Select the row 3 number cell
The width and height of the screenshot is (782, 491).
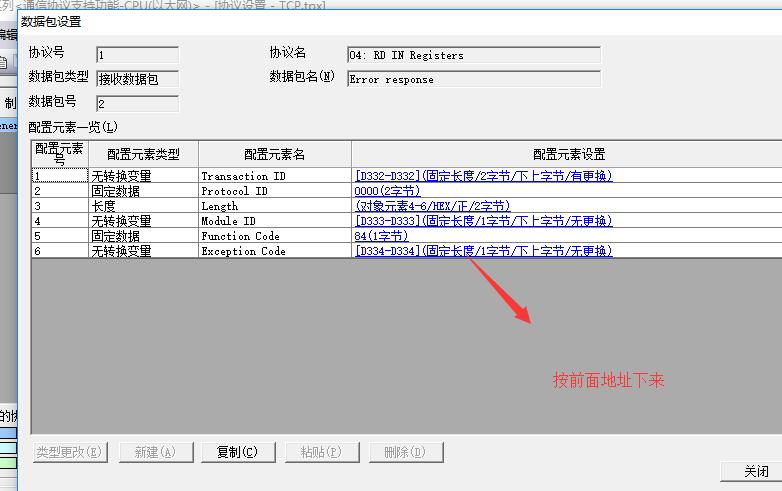pyautogui.click(x=60, y=206)
